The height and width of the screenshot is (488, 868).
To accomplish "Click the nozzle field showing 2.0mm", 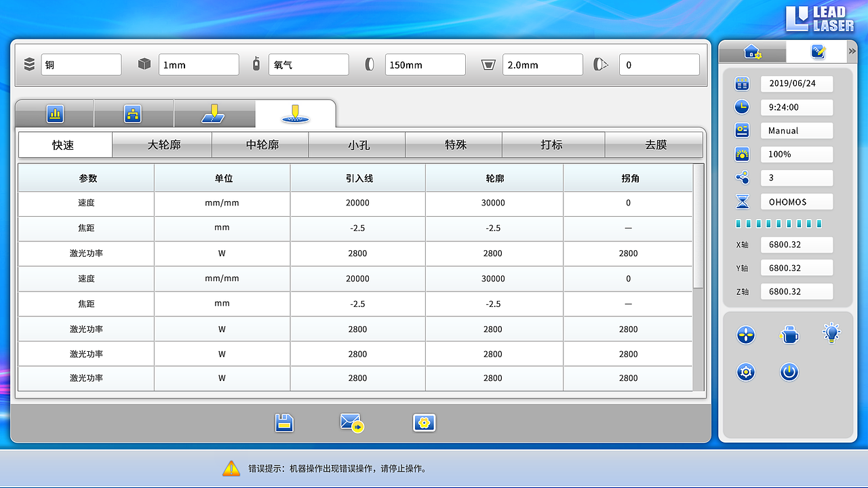I will coord(542,65).
